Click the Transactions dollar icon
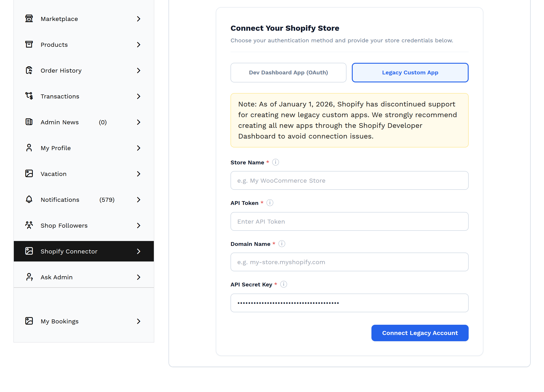The height and width of the screenshot is (392, 544). tap(29, 96)
